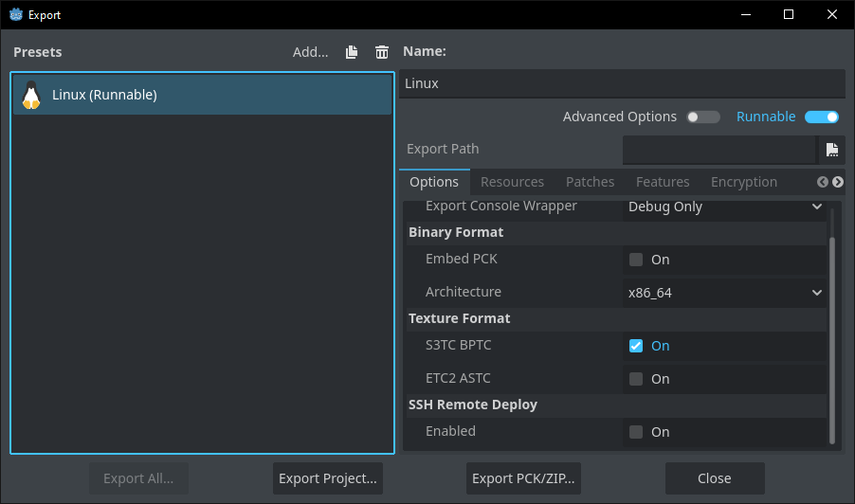Screen dimensions: 855x504
Task: Duplicate the selected preset using copy icon
Action: 352,52
